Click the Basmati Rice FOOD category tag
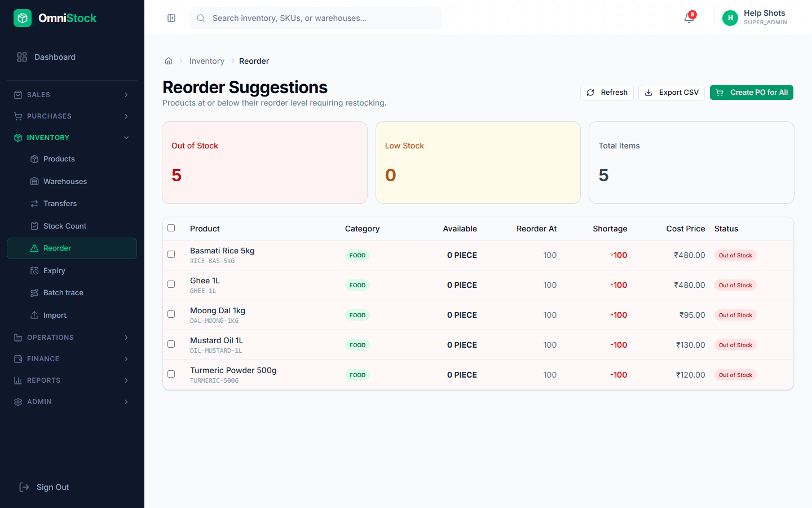 point(358,255)
